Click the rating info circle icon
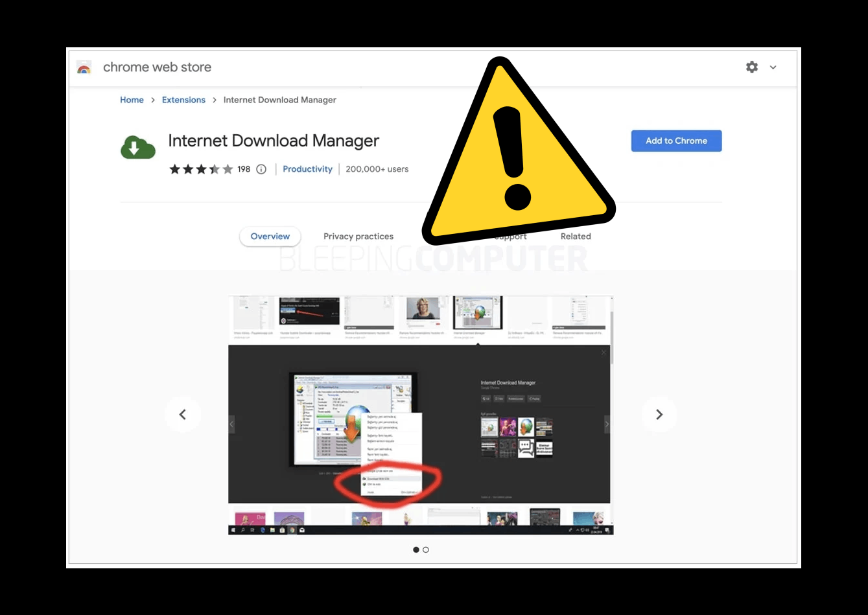868x615 pixels. (x=261, y=169)
